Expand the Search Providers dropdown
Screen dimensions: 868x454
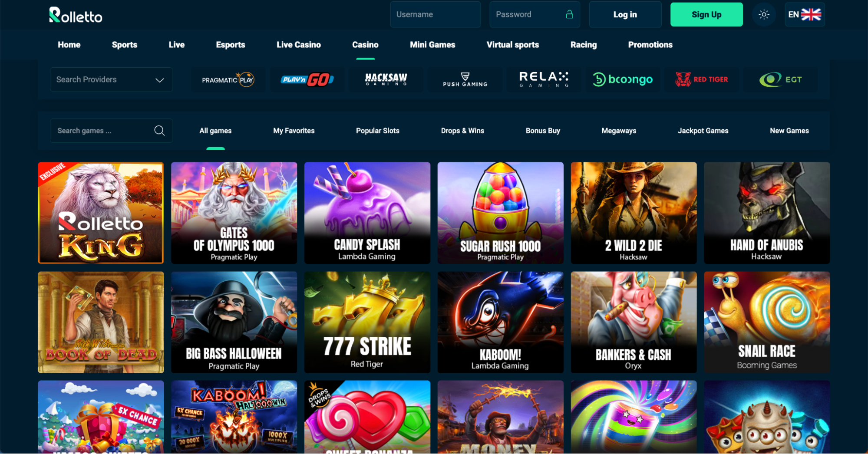[111, 79]
